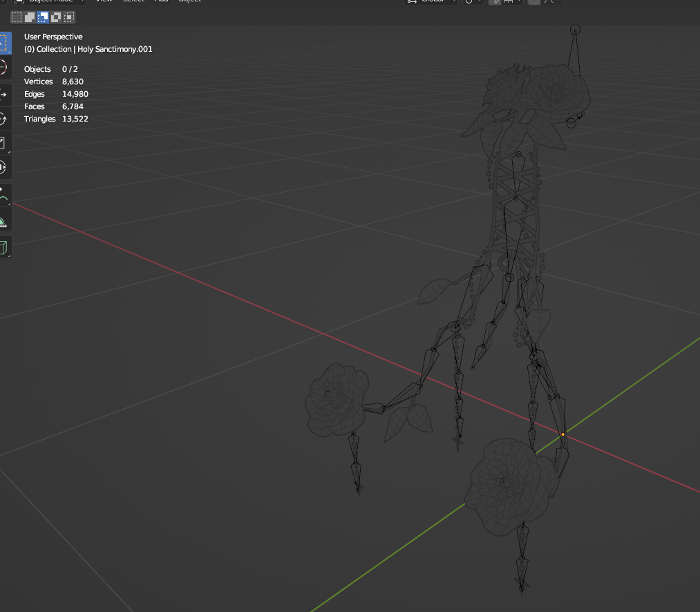Click the bone tip circle at top
This screenshot has width=700, height=612.
tap(576, 30)
